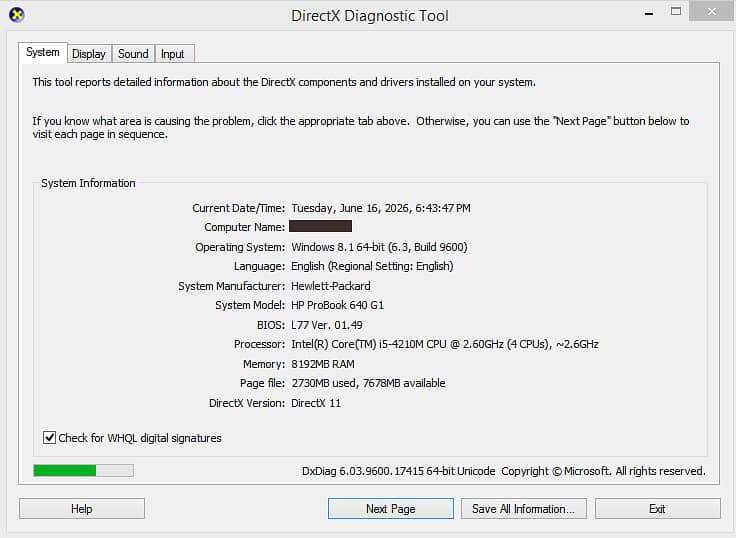This screenshot has width=736, height=538.
Task: Click the memory value '8192MB RAM'
Action: coord(323,364)
